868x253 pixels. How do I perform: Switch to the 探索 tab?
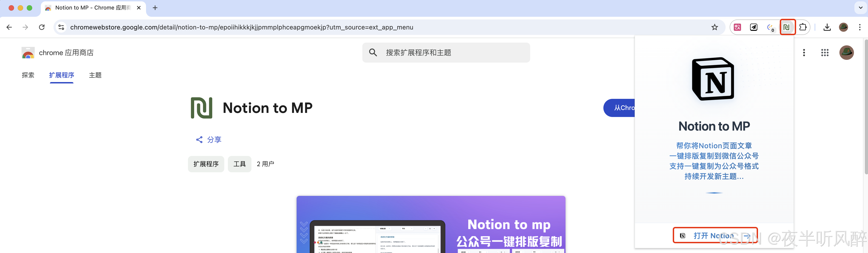(x=28, y=75)
